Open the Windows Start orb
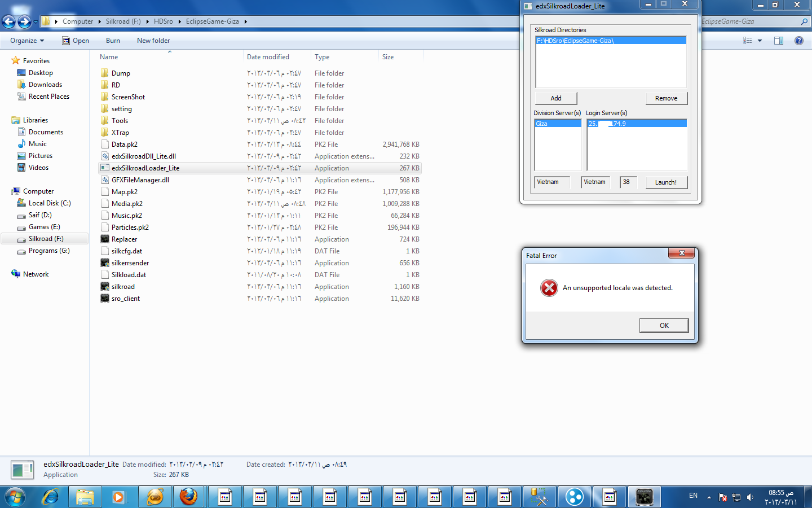 click(15, 497)
